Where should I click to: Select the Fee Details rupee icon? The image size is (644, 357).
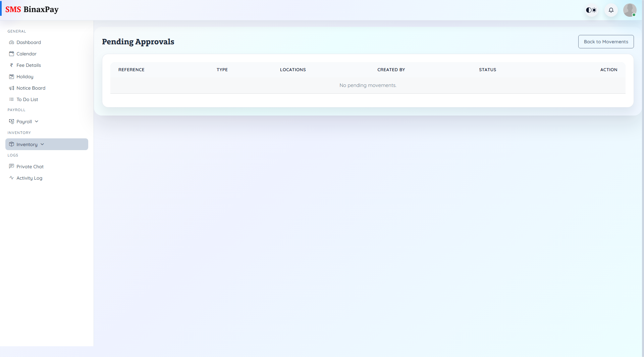[11, 65]
